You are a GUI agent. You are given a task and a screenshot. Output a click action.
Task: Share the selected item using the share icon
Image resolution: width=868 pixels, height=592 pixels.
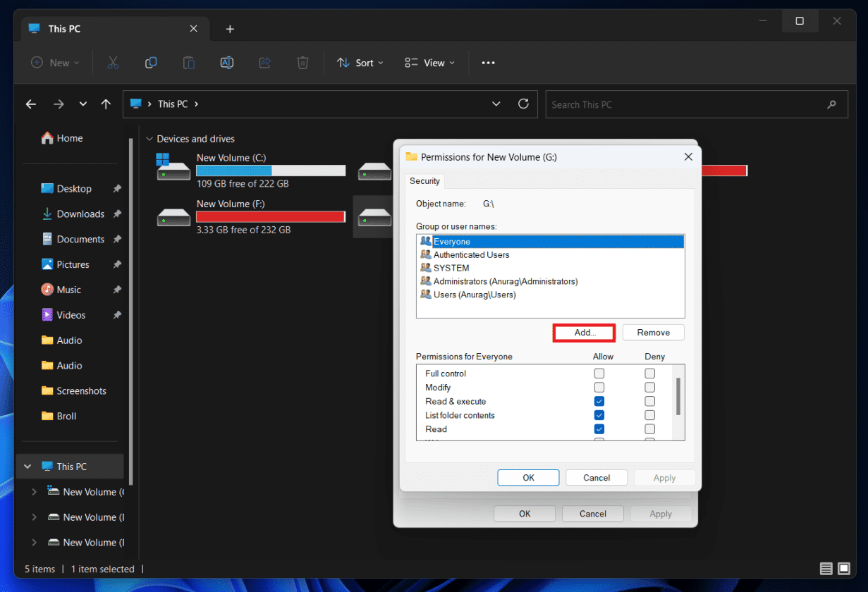(264, 62)
